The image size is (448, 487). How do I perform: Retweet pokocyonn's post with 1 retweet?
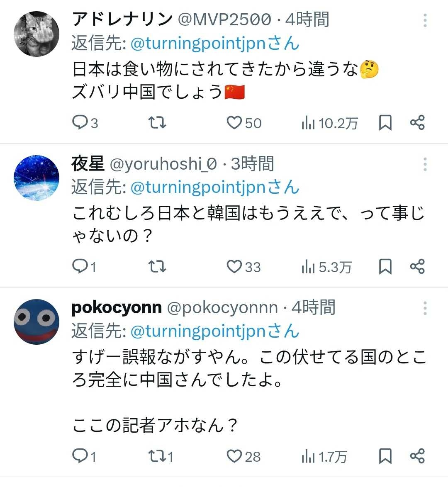[157, 456]
